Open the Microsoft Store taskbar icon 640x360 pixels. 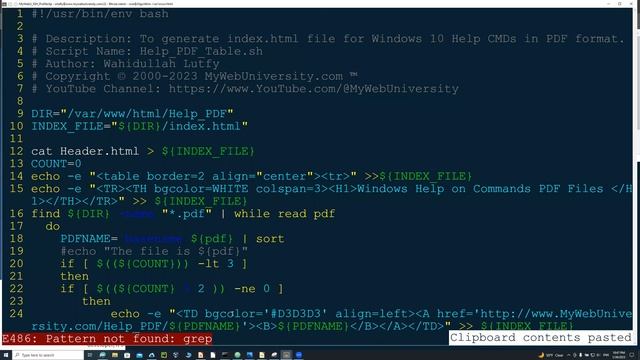(127, 355)
